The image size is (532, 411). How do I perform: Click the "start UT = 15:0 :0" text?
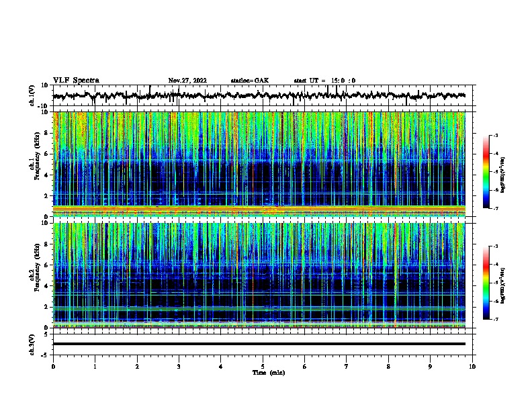point(324,81)
